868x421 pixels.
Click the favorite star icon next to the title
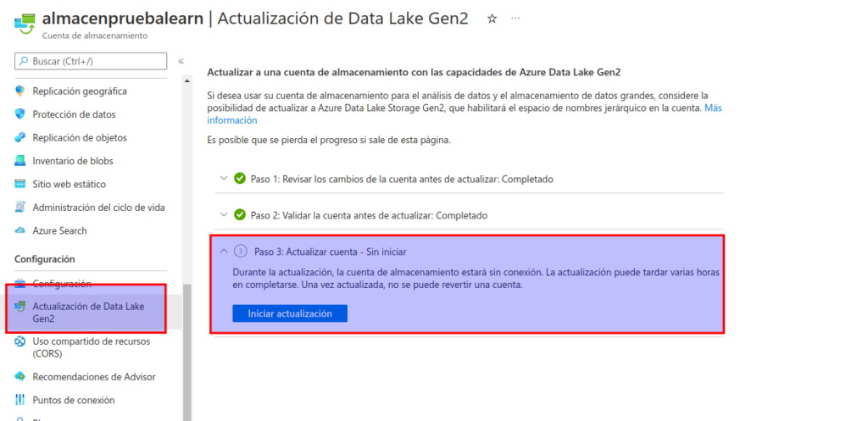point(492,19)
